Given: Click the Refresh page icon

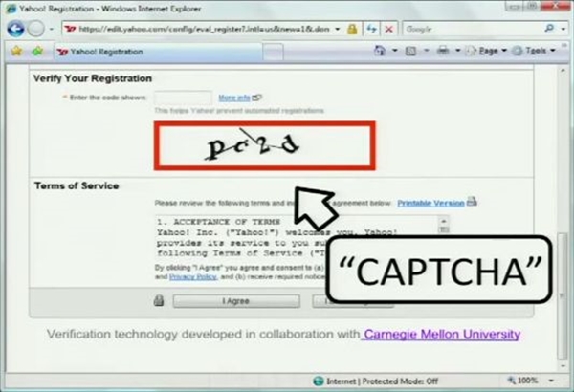Looking at the screenshot, I should [x=372, y=29].
